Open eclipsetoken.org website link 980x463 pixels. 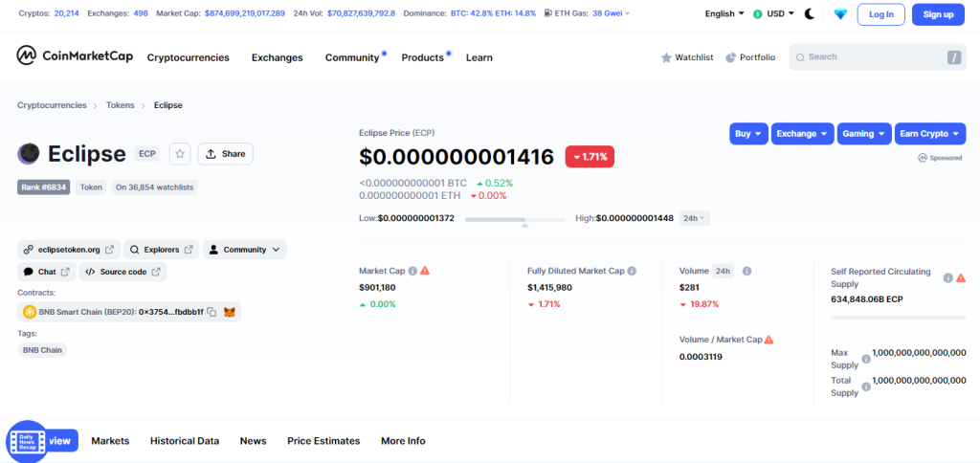[68, 250]
